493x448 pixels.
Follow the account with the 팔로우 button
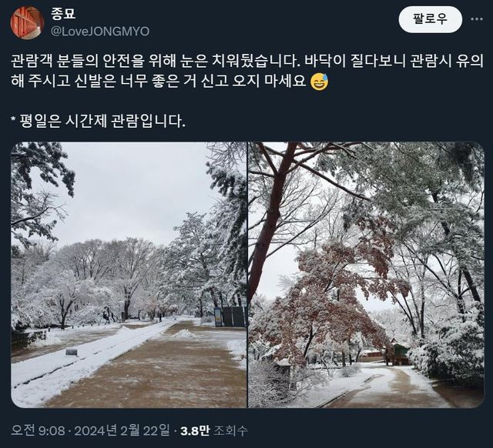click(x=430, y=19)
